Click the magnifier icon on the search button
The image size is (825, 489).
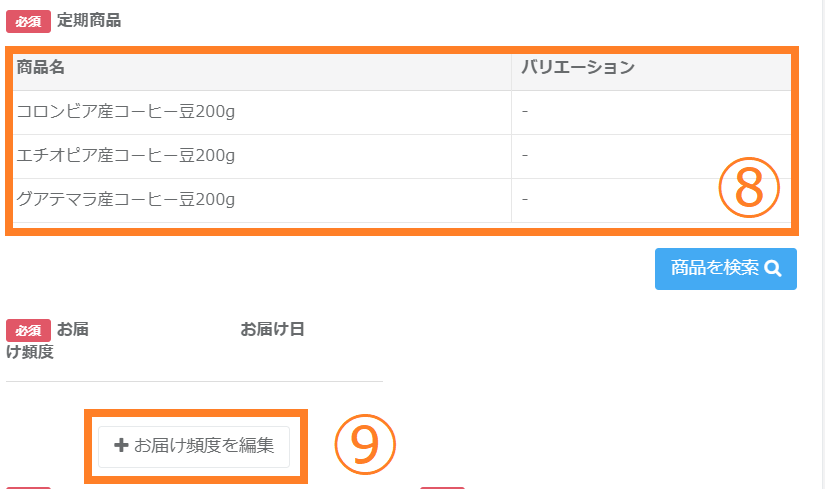coord(773,268)
